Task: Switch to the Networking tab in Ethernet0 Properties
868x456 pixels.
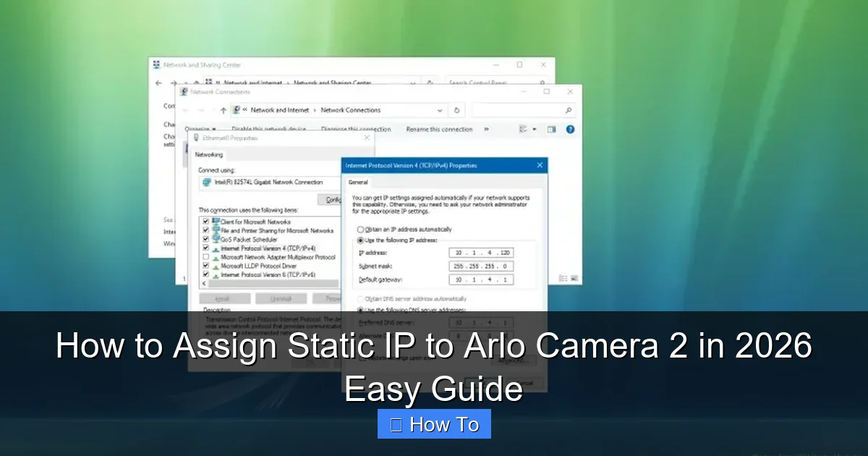Action: click(209, 154)
